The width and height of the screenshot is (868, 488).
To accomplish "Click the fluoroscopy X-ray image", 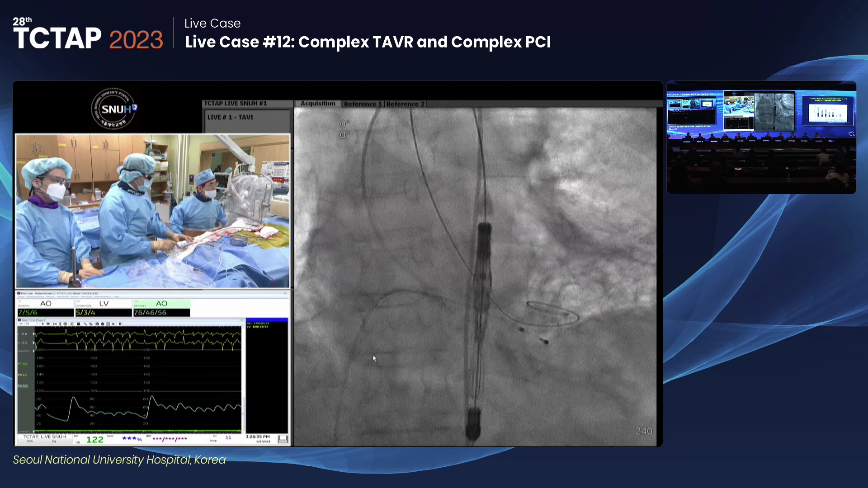I will point(475,277).
